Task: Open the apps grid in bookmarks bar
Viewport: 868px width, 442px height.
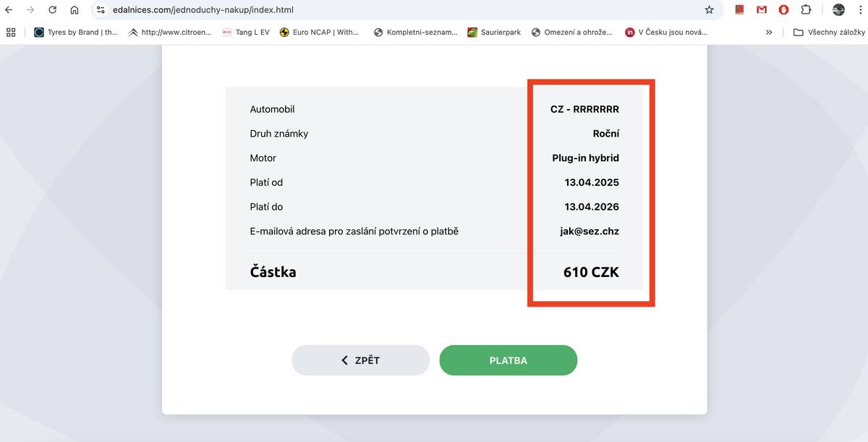Action: 11,32
